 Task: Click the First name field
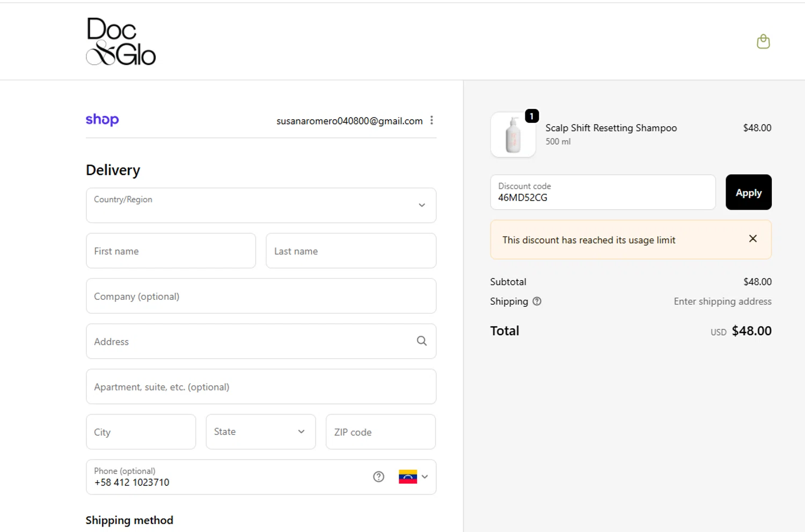[171, 251]
